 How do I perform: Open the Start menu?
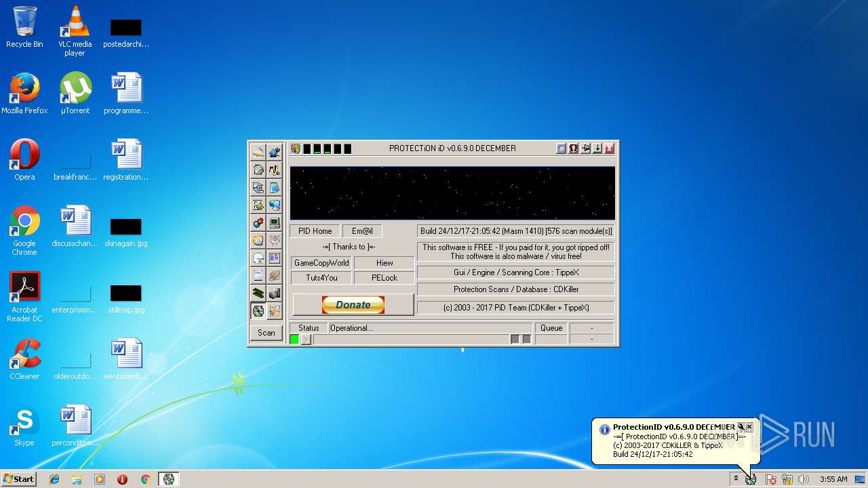pyautogui.click(x=18, y=479)
